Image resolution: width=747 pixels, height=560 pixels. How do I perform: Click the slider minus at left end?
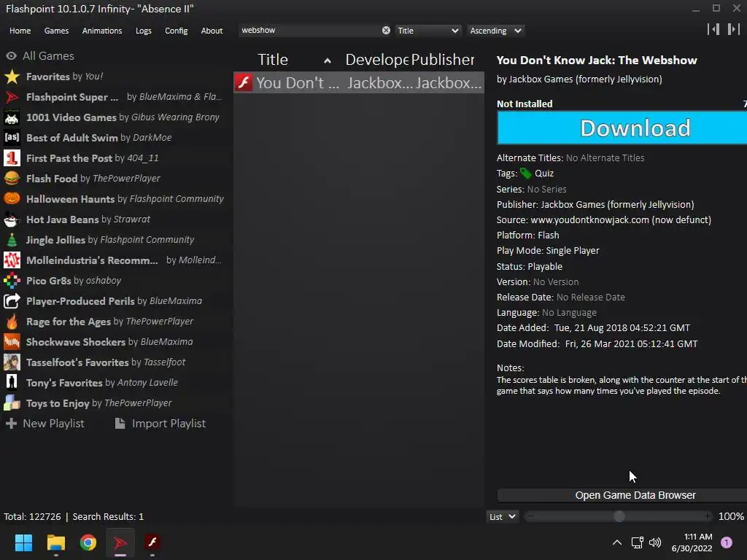[531, 516]
